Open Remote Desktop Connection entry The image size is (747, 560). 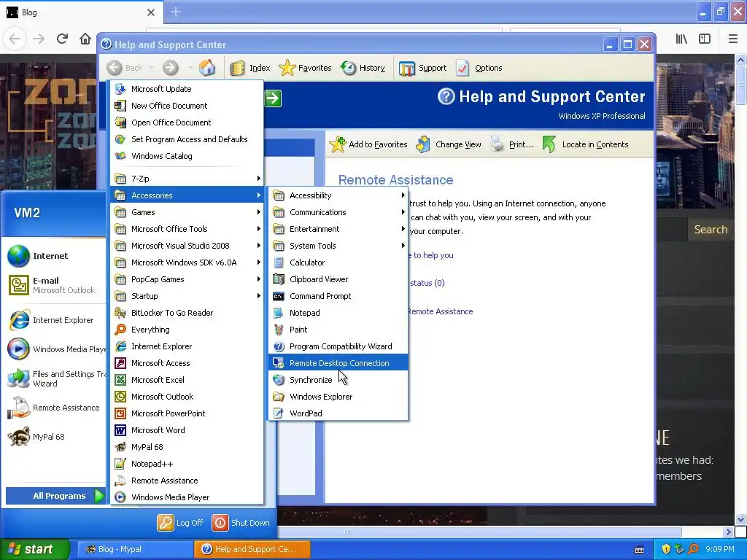[338, 363]
